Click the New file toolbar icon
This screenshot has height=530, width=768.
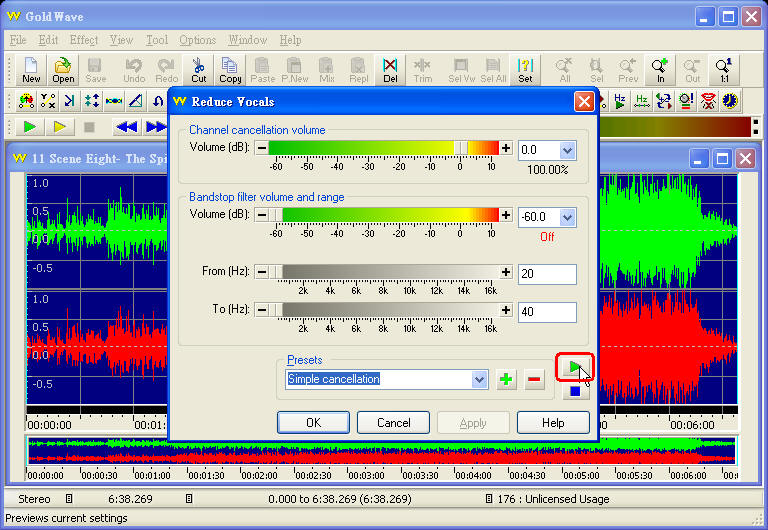tap(31, 71)
